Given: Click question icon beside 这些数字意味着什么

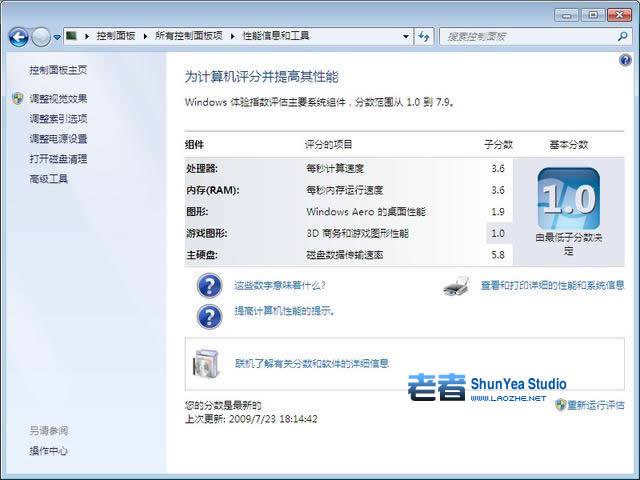Looking at the screenshot, I should pos(209,285).
